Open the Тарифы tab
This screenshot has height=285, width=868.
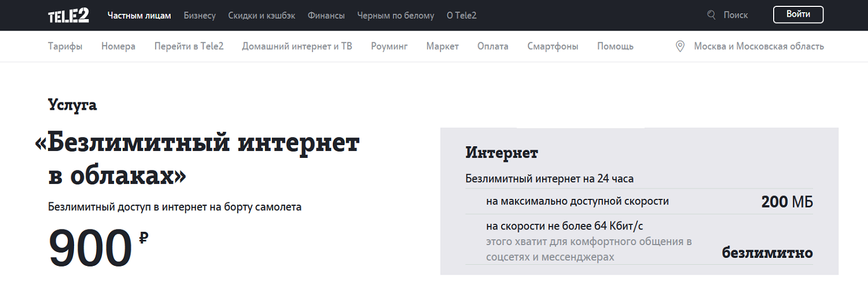tap(65, 46)
